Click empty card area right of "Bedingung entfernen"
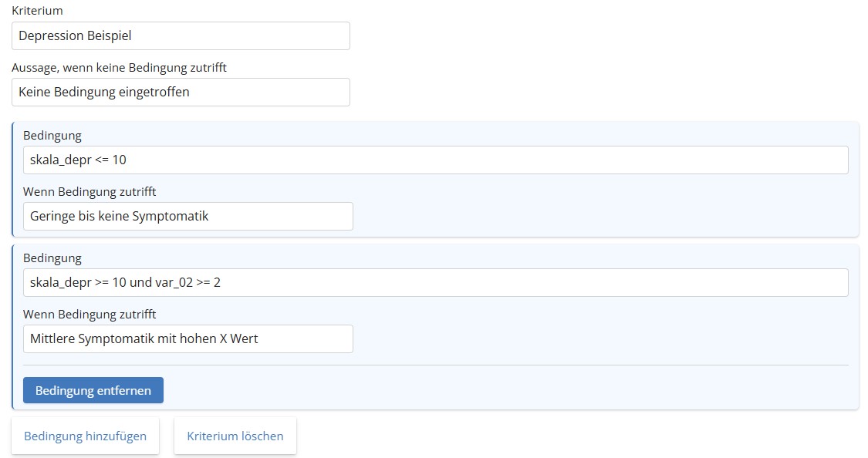This screenshot has height=458, width=868. pos(502,390)
